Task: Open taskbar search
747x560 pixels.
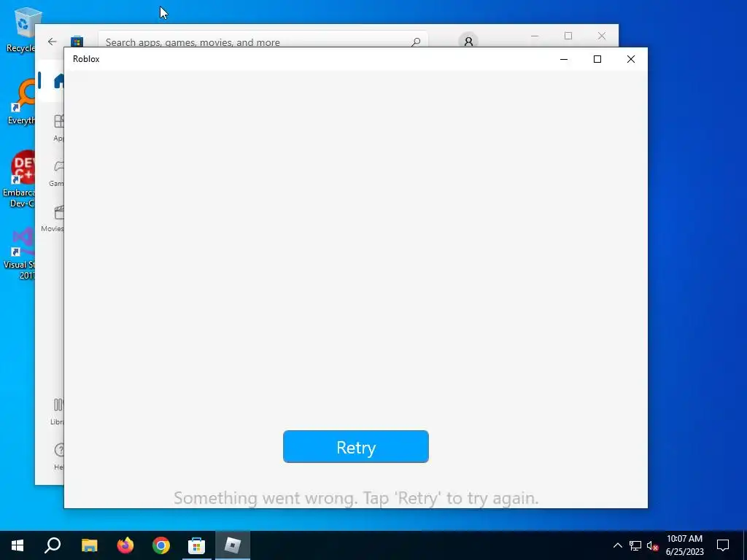Action: [x=53, y=545]
